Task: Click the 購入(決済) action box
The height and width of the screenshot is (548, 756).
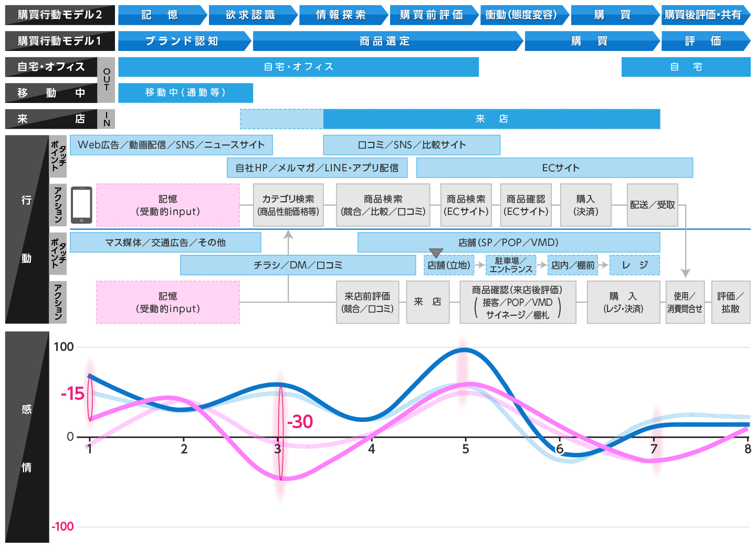Action: pos(585,205)
